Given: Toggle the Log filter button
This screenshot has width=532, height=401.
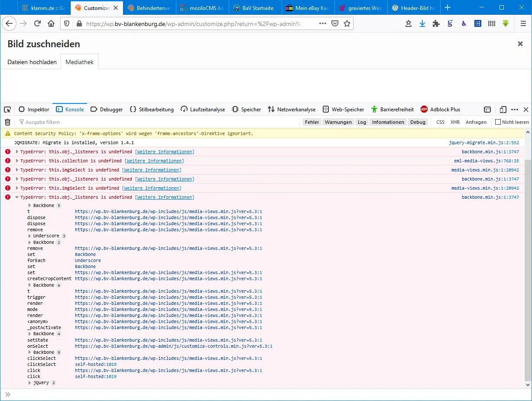Looking at the screenshot, I should click(x=362, y=122).
